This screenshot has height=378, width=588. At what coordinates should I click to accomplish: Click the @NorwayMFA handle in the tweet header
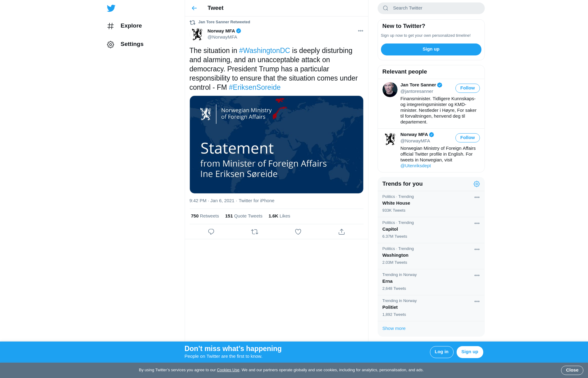[x=222, y=37]
